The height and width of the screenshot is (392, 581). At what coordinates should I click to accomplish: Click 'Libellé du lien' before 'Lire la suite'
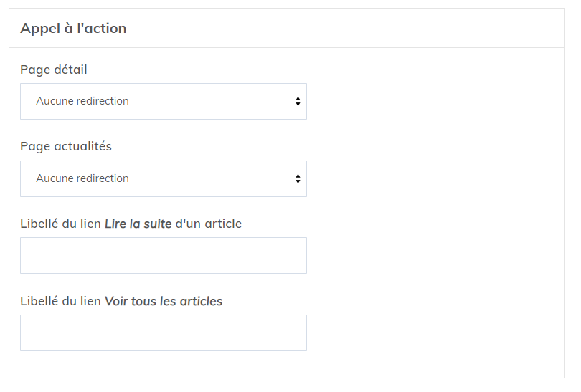61,224
